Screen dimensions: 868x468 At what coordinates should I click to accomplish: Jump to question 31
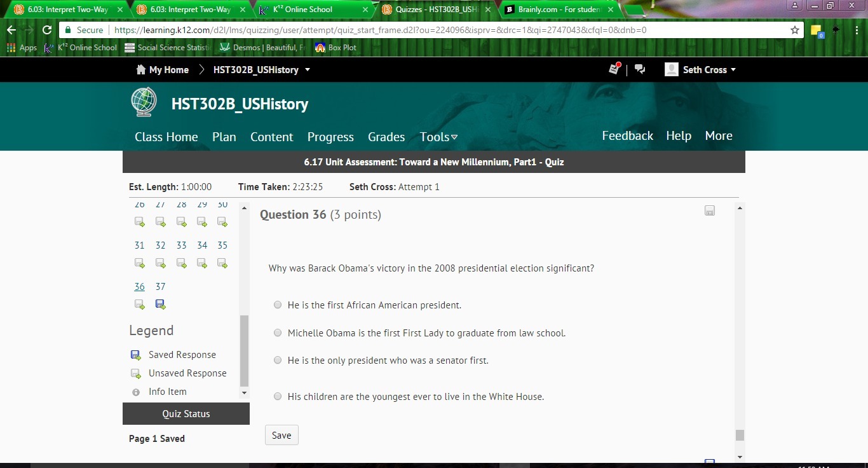pos(139,245)
